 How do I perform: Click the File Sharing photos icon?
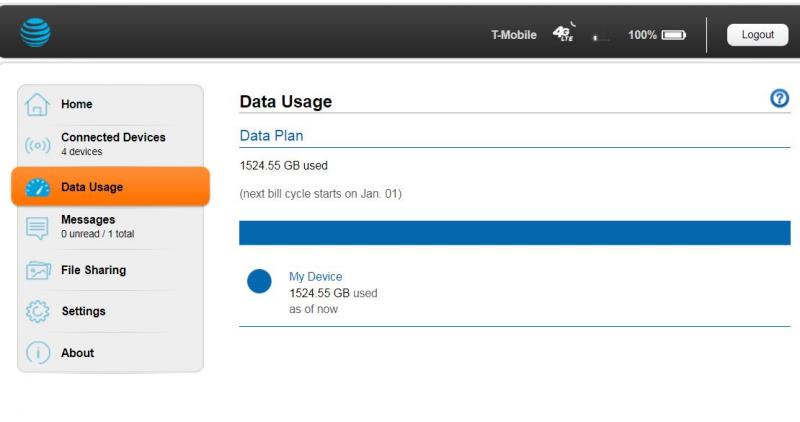(x=38, y=270)
